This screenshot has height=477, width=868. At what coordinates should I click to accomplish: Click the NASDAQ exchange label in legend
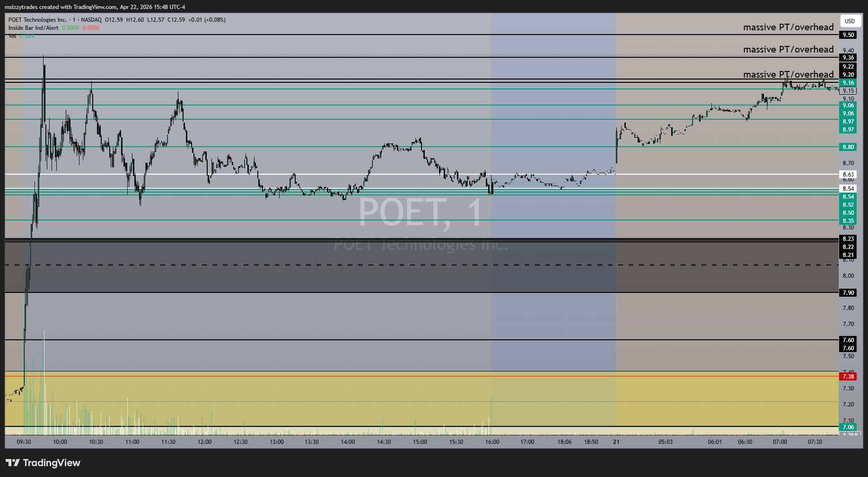point(91,20)
